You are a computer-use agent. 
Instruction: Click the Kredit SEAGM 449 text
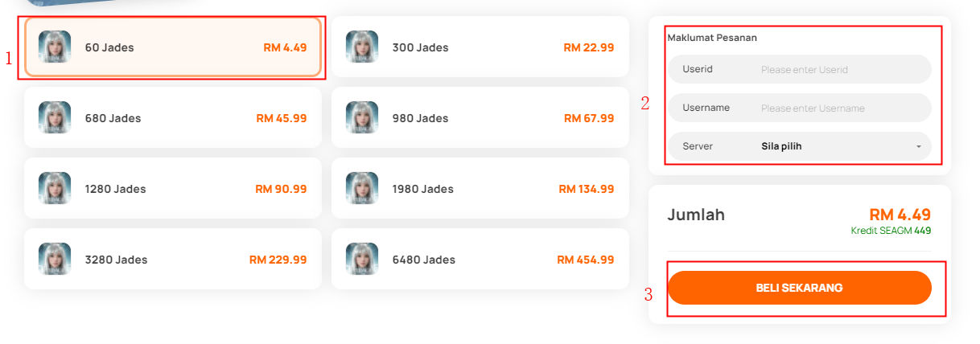pos(891,231)
